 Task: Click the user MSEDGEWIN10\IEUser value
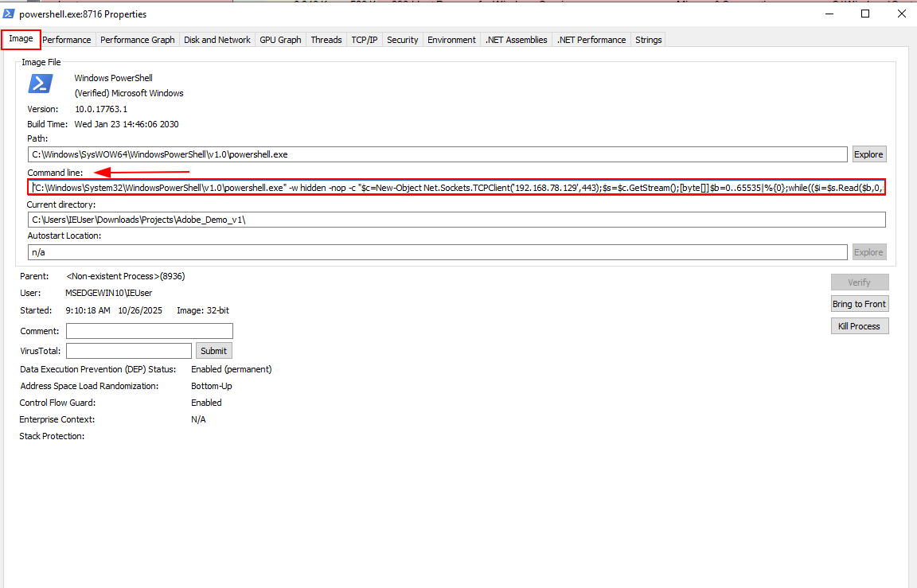(x=109, y=293)
